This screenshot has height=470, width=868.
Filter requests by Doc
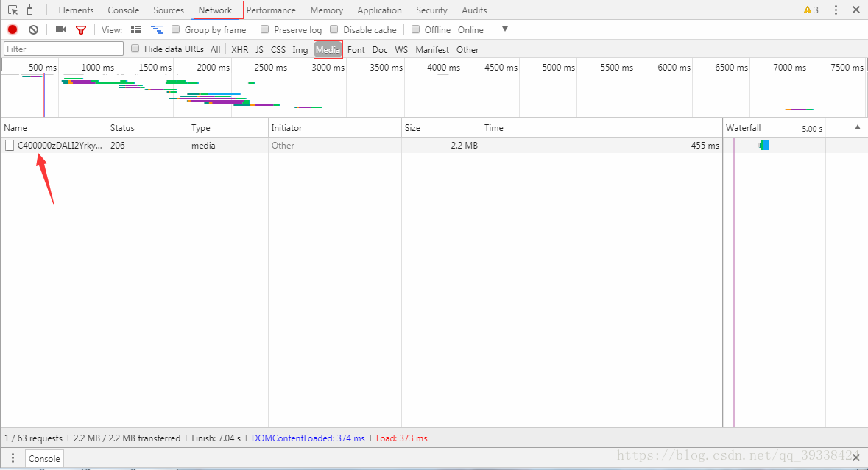[380, 50]
